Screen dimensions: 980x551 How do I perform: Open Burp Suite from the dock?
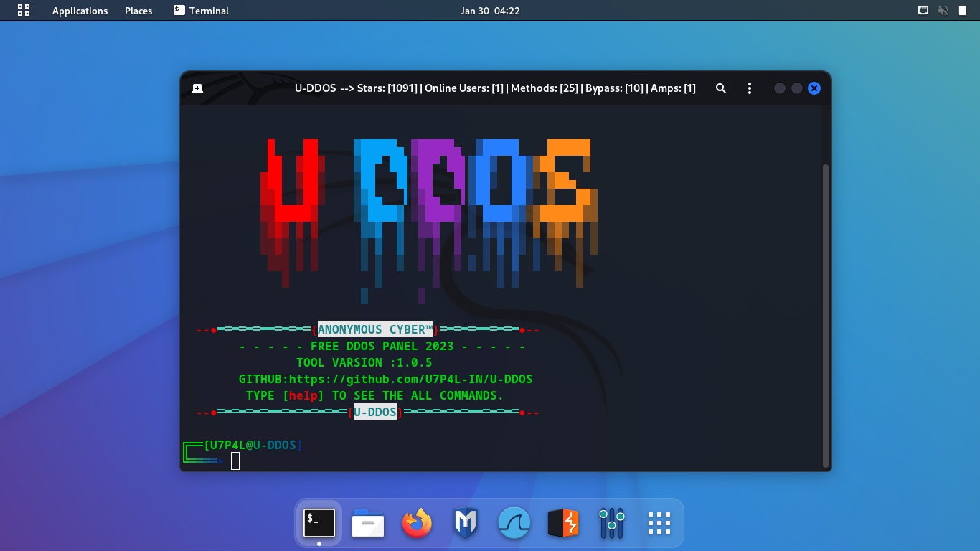pyautogui.click(x=562, y=523)
